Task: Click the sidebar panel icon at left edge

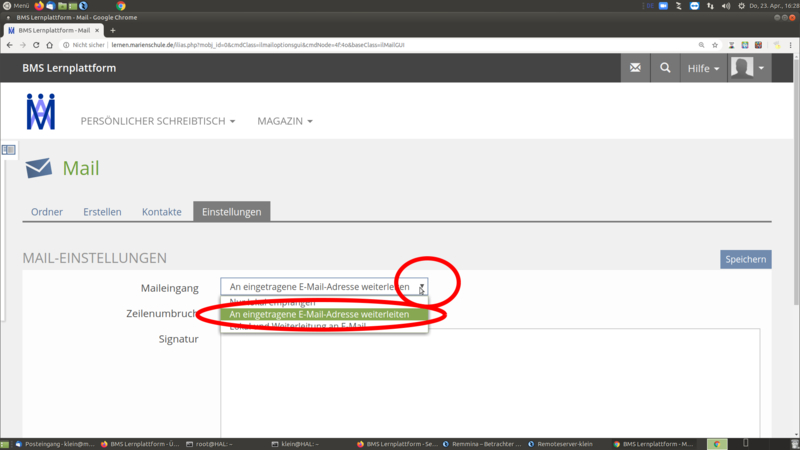Action: tap(8, 150)
